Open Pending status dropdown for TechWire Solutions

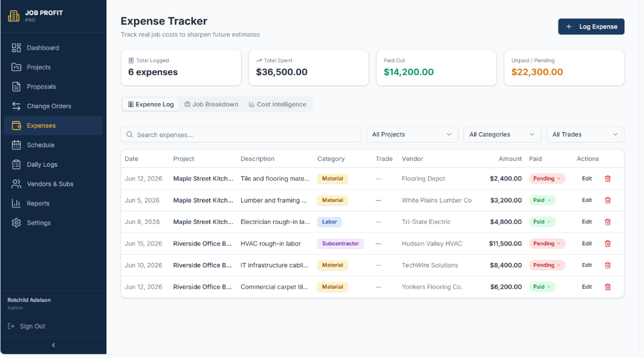tap(547, 265)
